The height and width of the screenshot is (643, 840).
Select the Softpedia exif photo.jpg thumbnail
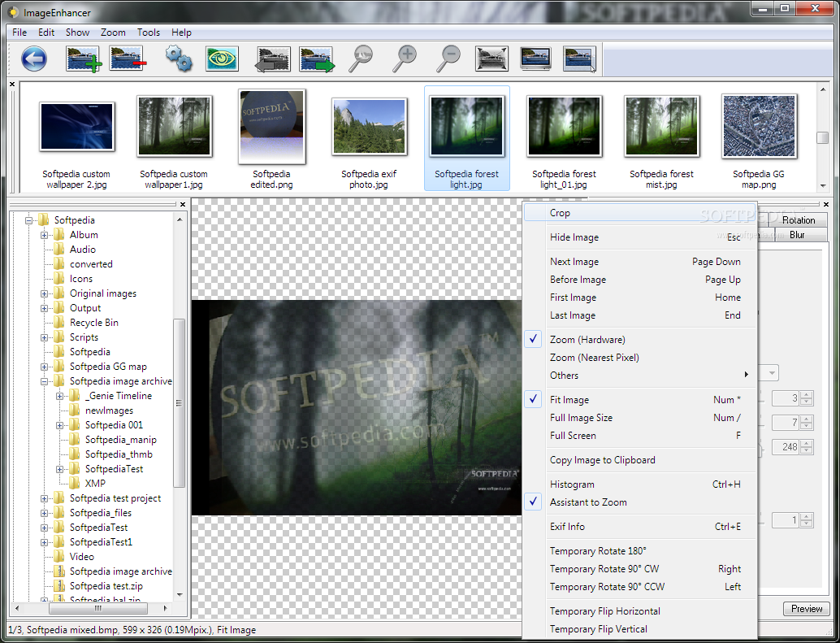point(369,138)
